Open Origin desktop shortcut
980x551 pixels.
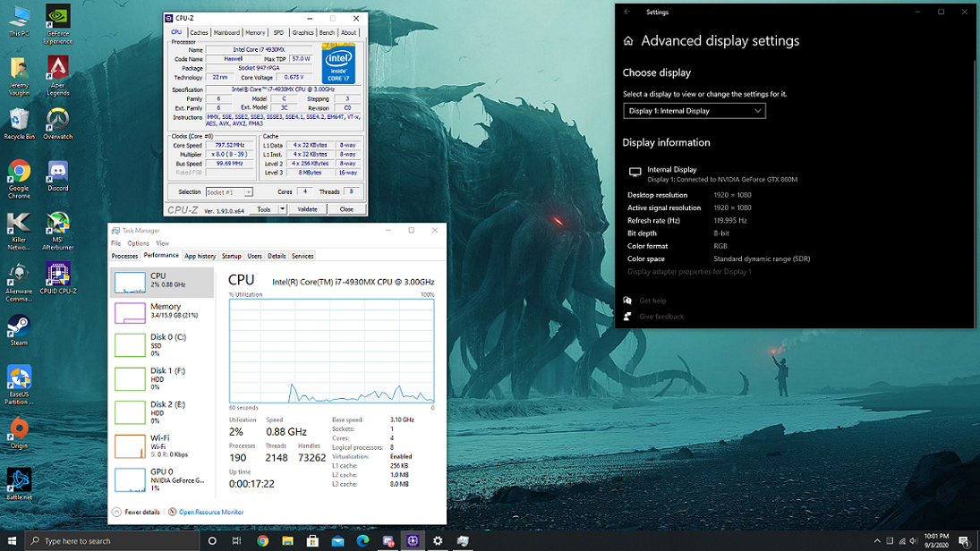[x=19, y=434]
